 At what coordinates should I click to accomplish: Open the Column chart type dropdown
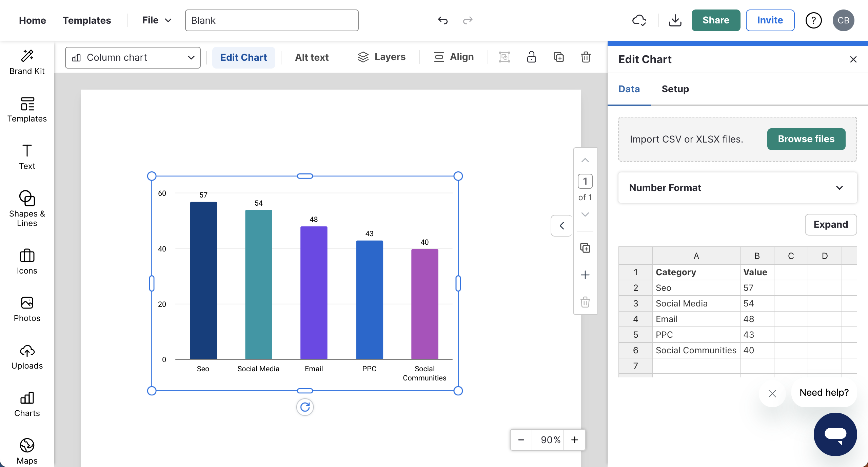click(x=133, y=57)
